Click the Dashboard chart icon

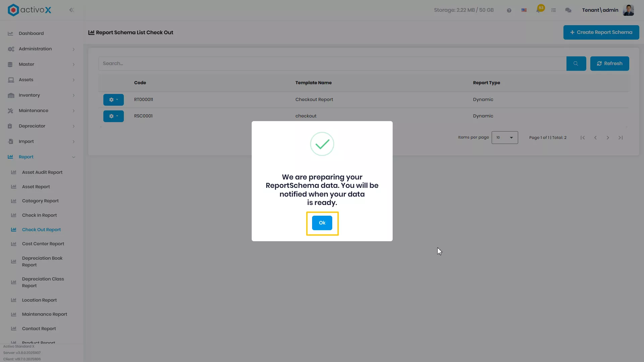[10, 34]
